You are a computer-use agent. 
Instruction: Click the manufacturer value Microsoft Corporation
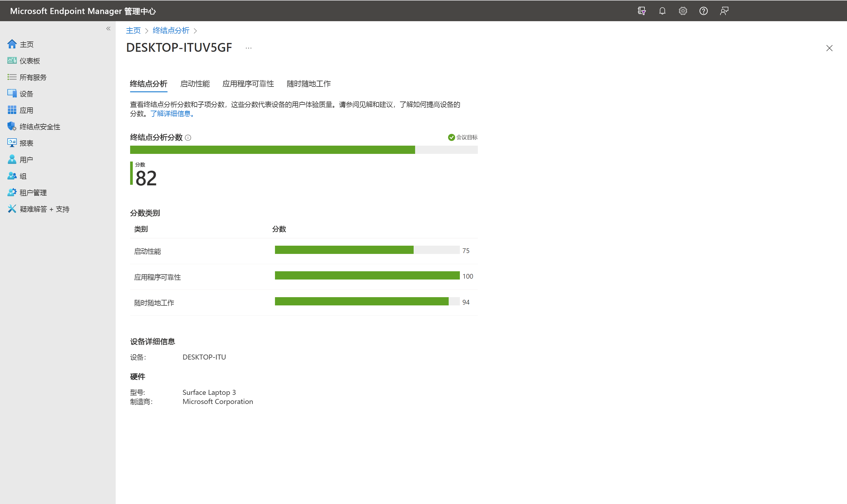point(218,401)
